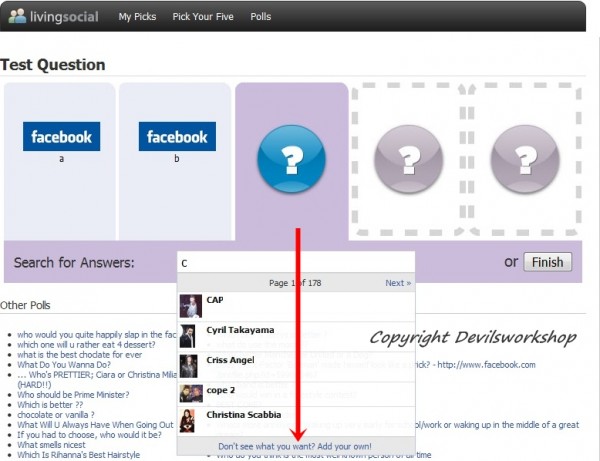Open poll "What Will U Always Have When Going Out"

tap(95, 425)
